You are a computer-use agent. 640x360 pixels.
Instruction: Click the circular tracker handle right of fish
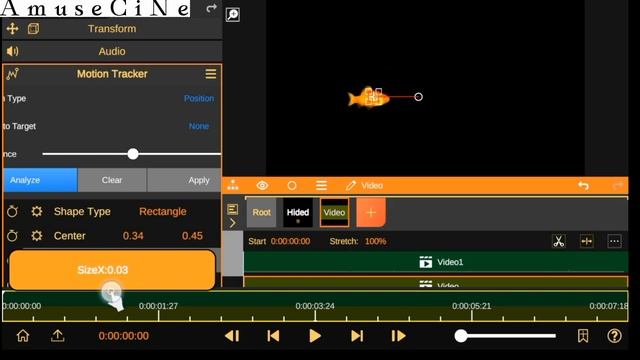[x=418, y=97]
